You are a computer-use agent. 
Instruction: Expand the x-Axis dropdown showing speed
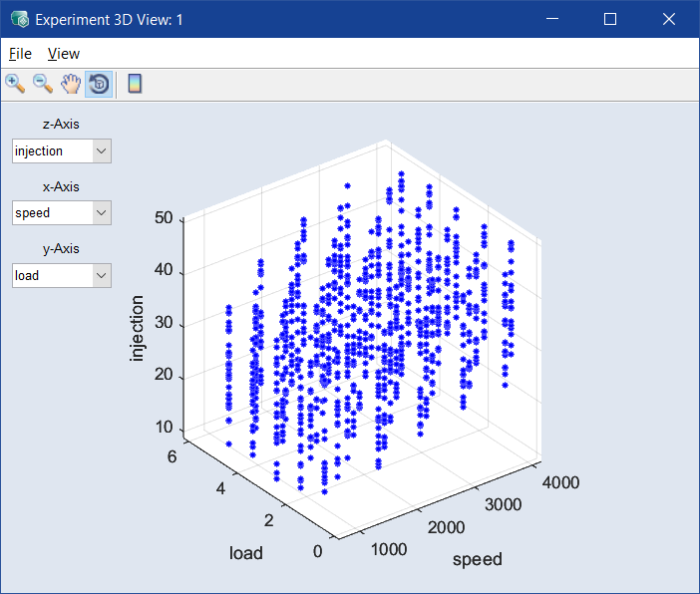tap(101, 212)
